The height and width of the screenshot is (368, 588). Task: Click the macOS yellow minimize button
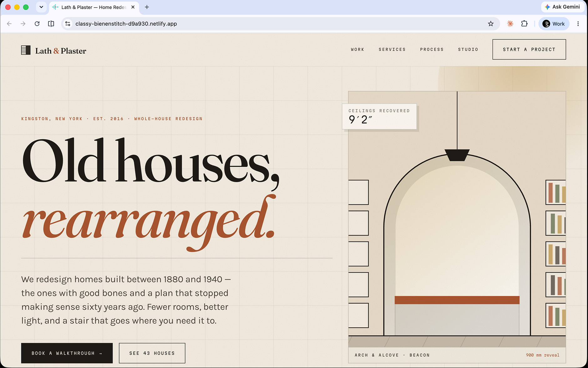(x=17, y=7)
